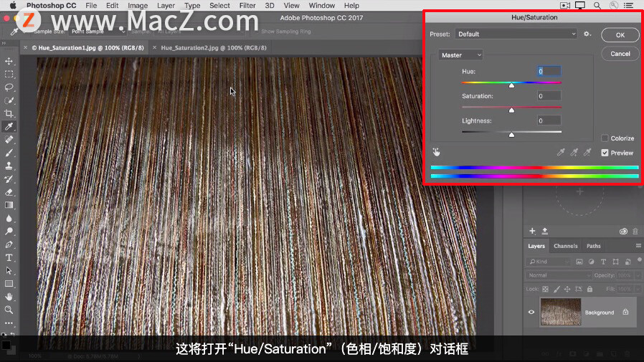Click the trash icon above Layers panel
The width and height of the screenshot is (644, 362).
pyautogui.click(x=635, y=232)
